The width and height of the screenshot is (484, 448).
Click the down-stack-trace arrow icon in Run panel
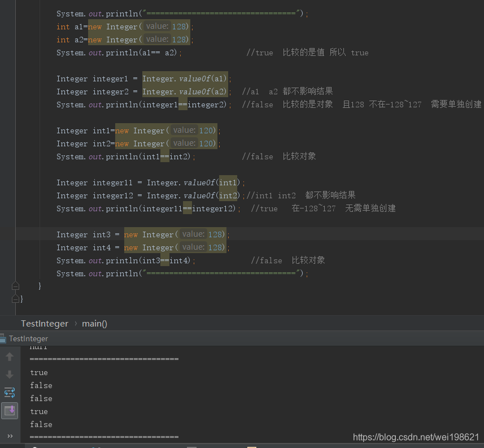click(10, 375)
